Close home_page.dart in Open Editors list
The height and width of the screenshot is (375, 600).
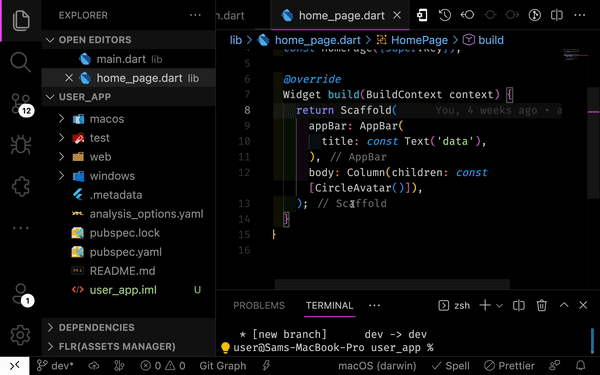[x=69, y=78]
